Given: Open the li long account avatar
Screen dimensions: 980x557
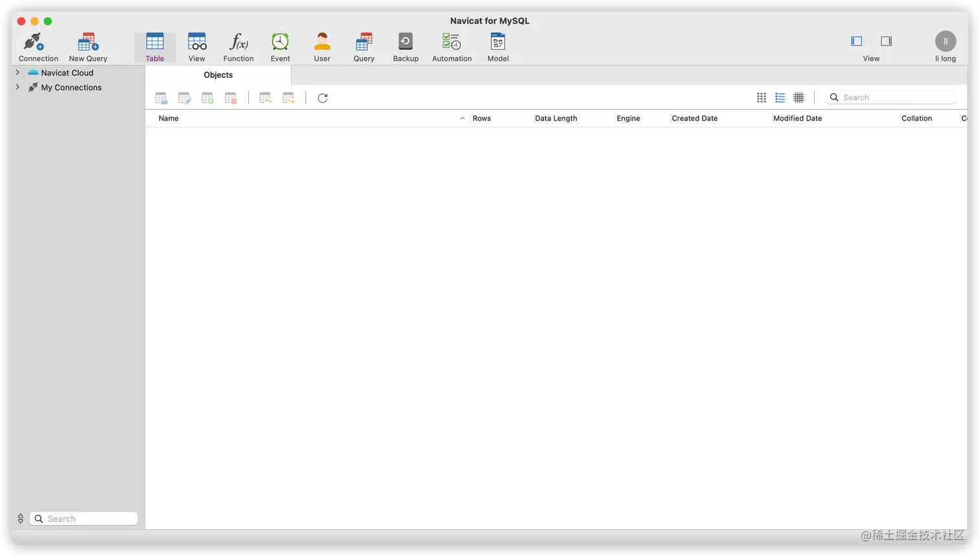Looking at the screenshot, I should click(946, 41).
